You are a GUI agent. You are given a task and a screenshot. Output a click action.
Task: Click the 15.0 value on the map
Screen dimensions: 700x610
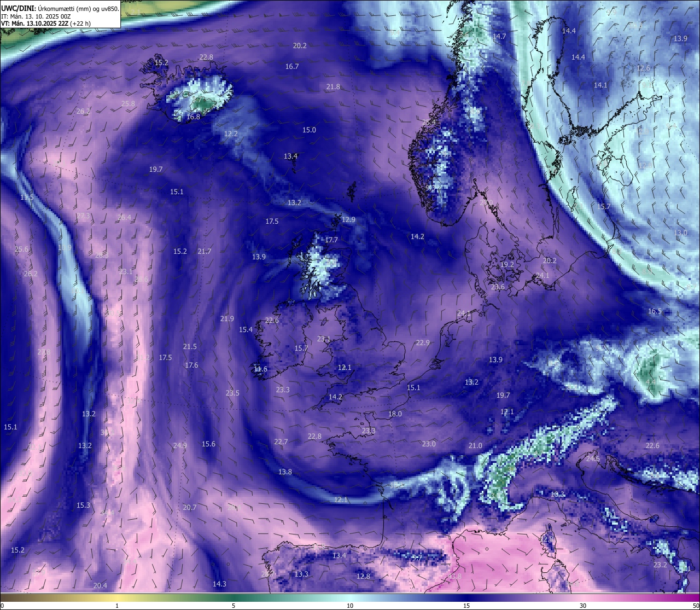[309, 130]
